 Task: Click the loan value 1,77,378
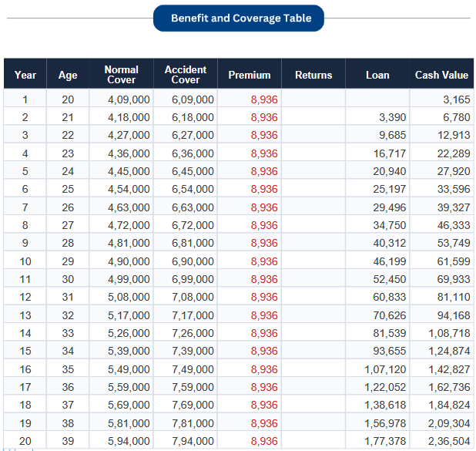tap(385, 441)
